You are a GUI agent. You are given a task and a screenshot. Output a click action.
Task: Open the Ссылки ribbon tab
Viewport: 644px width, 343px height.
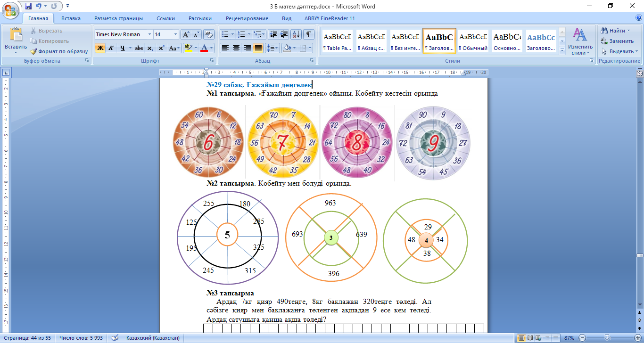coord(165,18)
